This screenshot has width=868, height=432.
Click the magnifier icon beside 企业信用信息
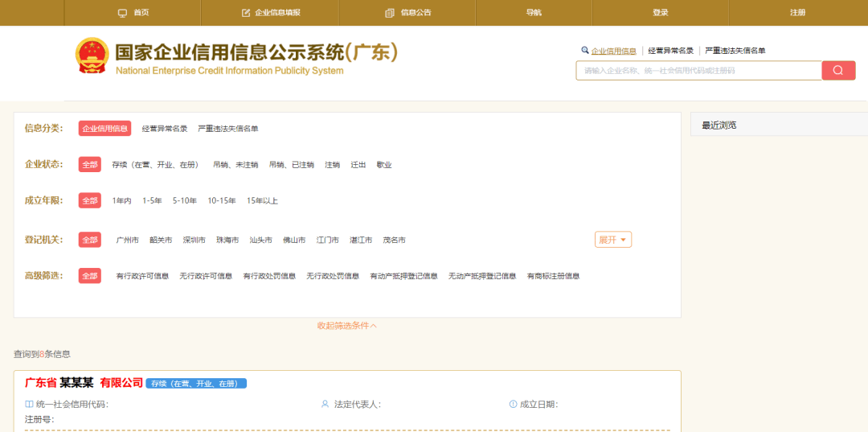584,50
